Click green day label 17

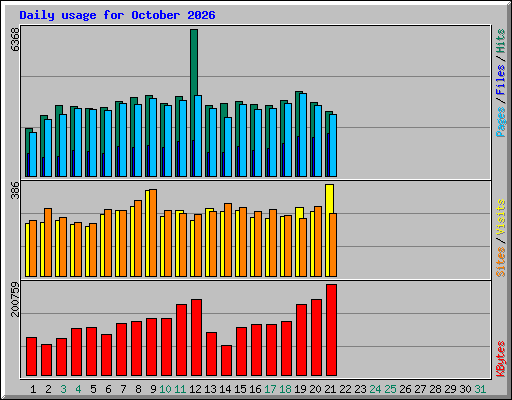click(270, 389)
